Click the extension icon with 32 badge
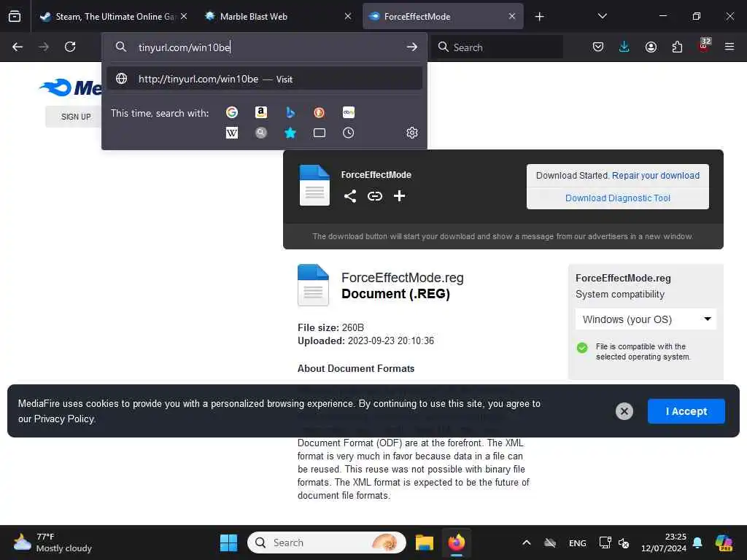Image resolution: width=747 pixels, height=560 pixels. coord(704,46)
